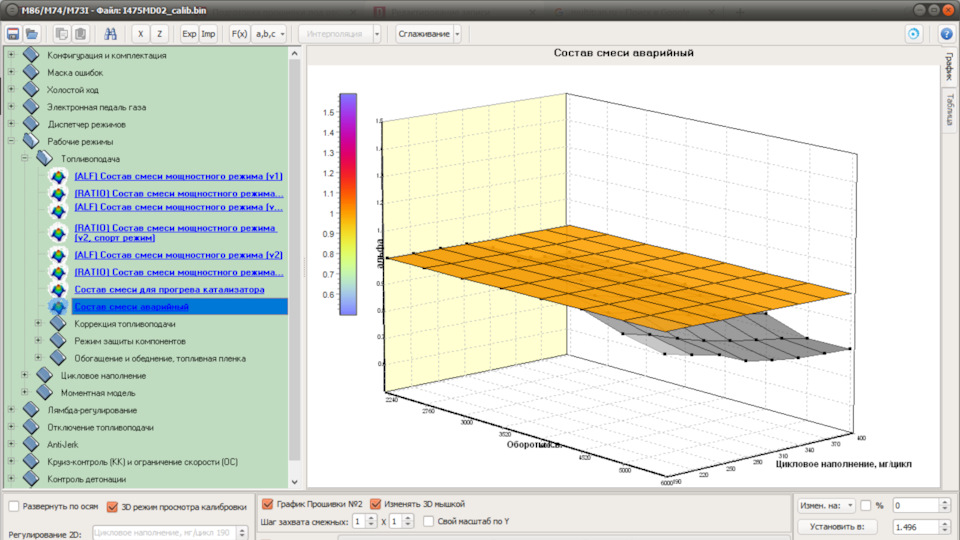Click the Imp import button
960x540 pixels.
pos(208,34)
